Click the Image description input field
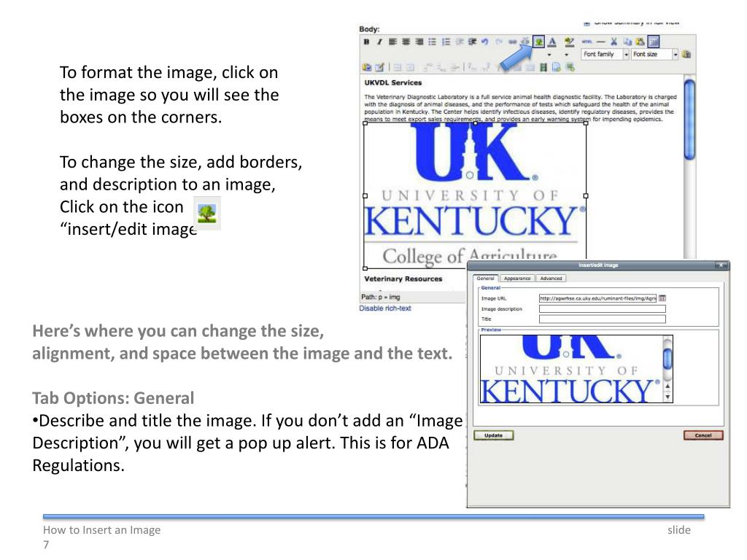The image size is (747, 560). pos(602,308)
